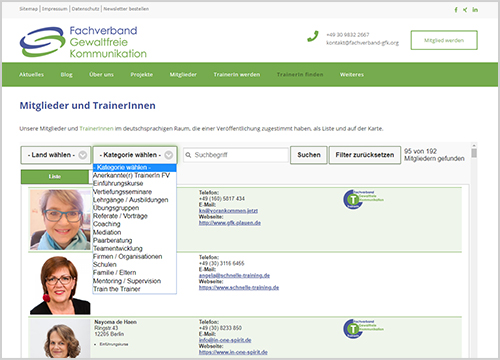Open first member's email link above gfk-plauen
500x360 pixels.
[x=228, y=211]
